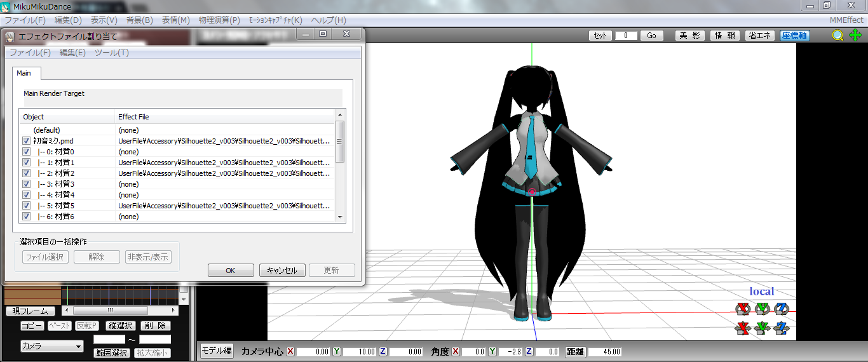Click the blue Z translation axis icon
This screenshot has width=868, height=362.
[x=782, y=328]
